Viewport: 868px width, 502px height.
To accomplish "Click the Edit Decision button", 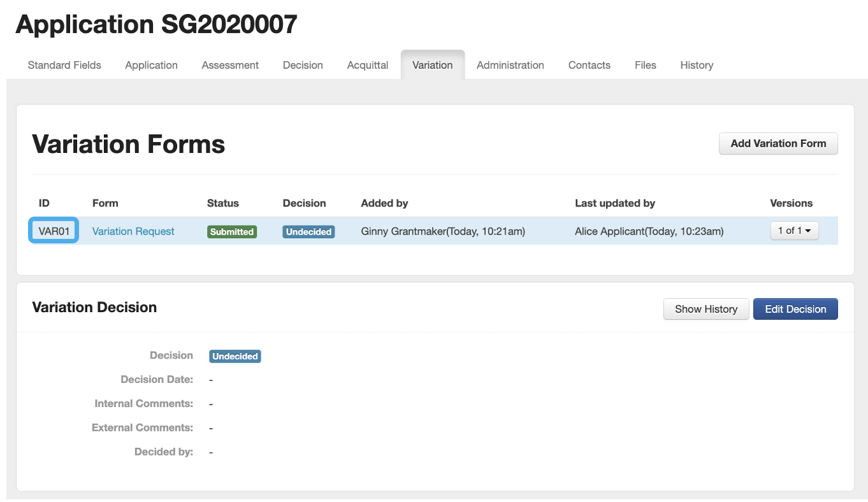I will pyautogui.click(x=795, y=309).
